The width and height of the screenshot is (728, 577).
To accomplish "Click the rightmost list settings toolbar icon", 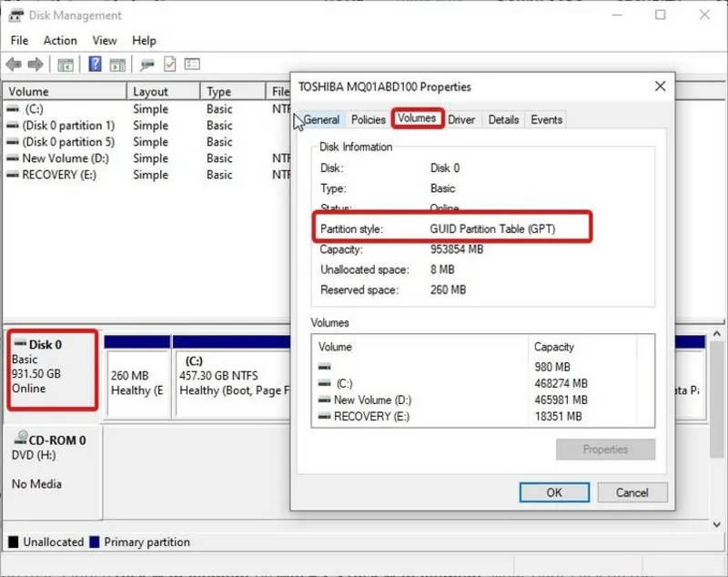I will tap(192, 65).
